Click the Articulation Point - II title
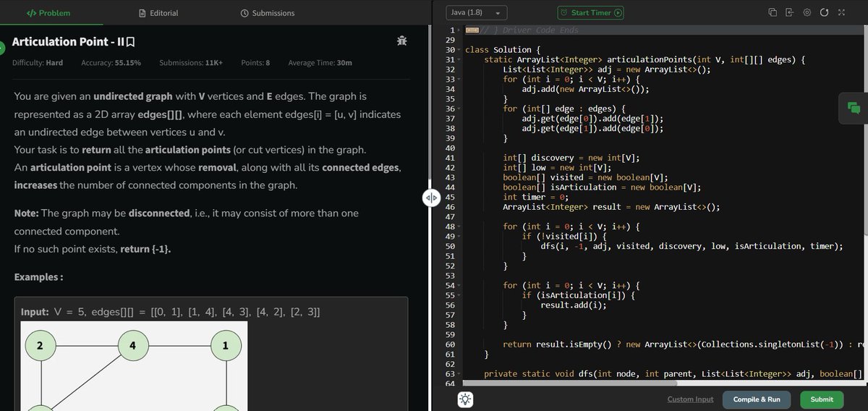This screenshot has height=411, width=868. (x=68, y=42)
